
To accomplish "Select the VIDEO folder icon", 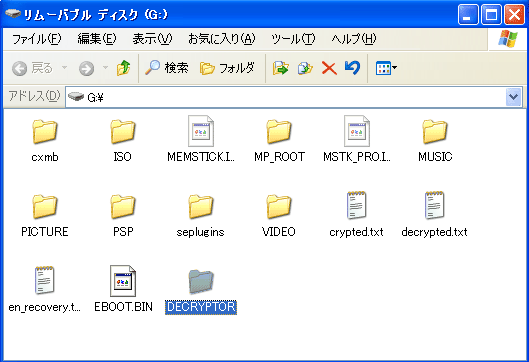I will pos(279,206).
